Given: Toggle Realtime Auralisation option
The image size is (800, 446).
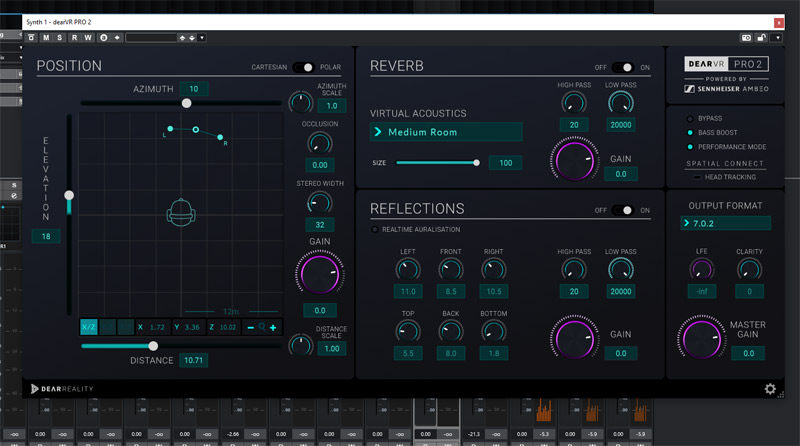Looking at the screenshot, I should click(376, 230).
